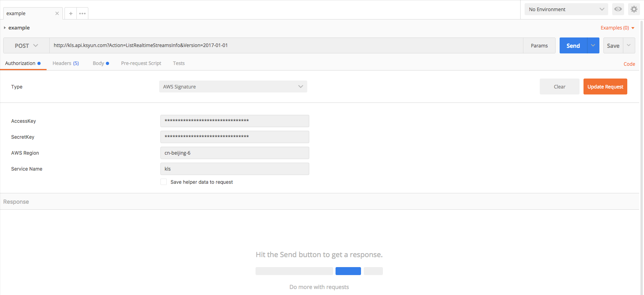Choose authorization type from AWS Signature dropdown
Screen dimensions: 644x295
233,87
